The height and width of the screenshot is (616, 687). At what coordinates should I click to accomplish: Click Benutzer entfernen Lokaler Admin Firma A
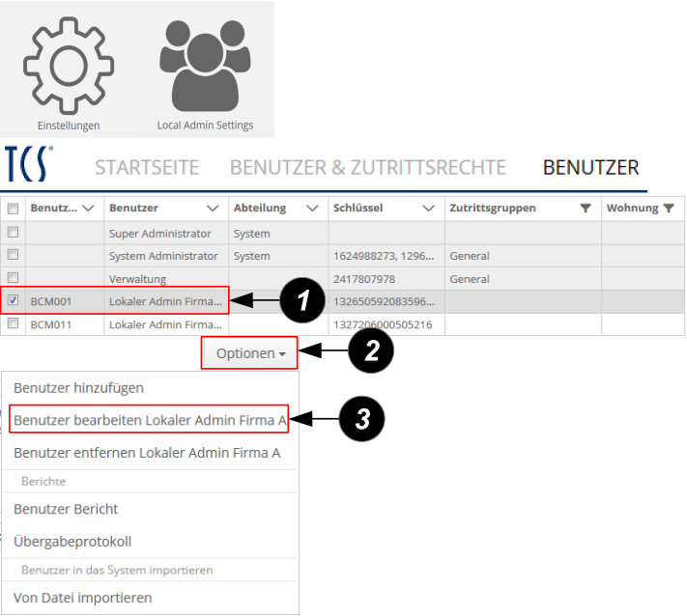[147, 452]
